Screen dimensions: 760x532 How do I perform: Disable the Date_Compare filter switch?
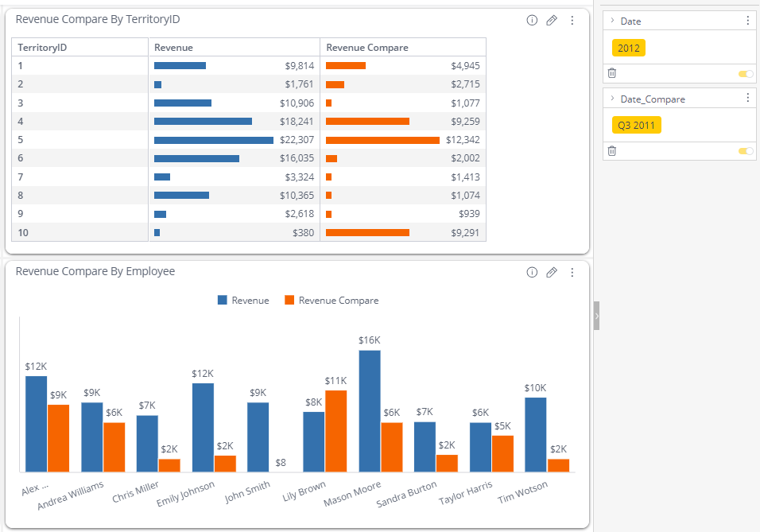click(x=746, y=151)
